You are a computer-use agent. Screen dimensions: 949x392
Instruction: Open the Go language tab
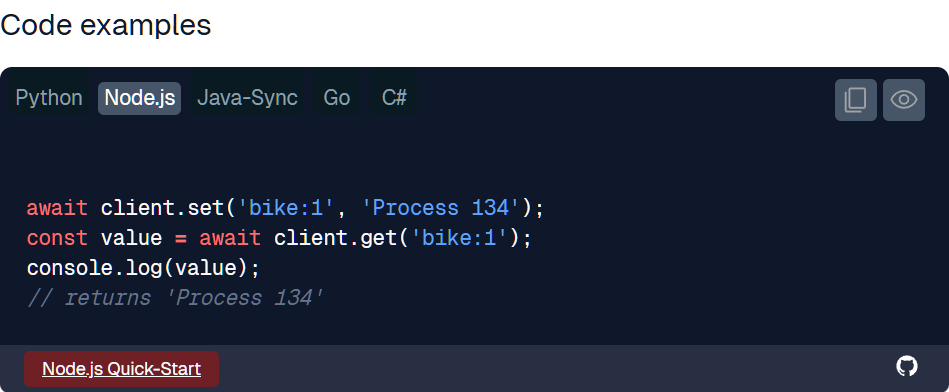pos(337,98)
